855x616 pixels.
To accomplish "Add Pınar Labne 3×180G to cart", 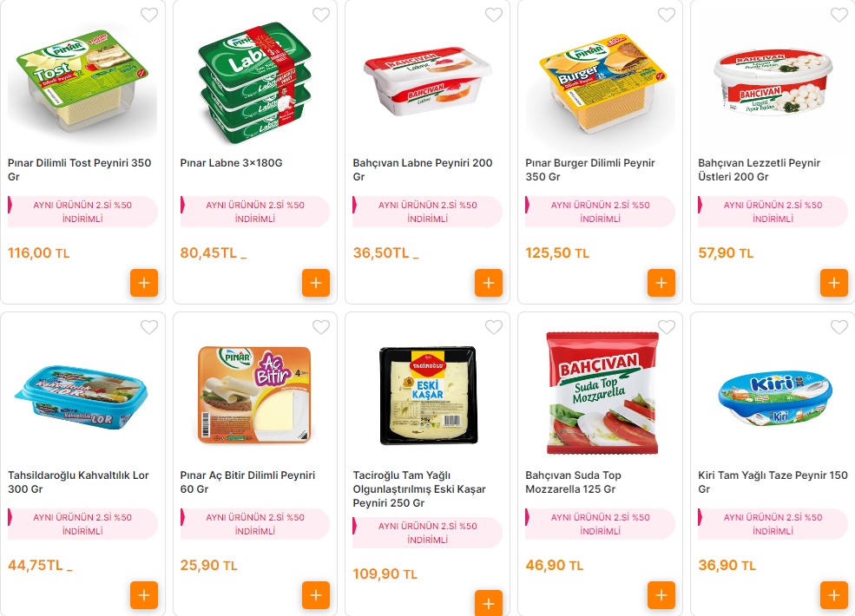I will [x=316, y=283].
